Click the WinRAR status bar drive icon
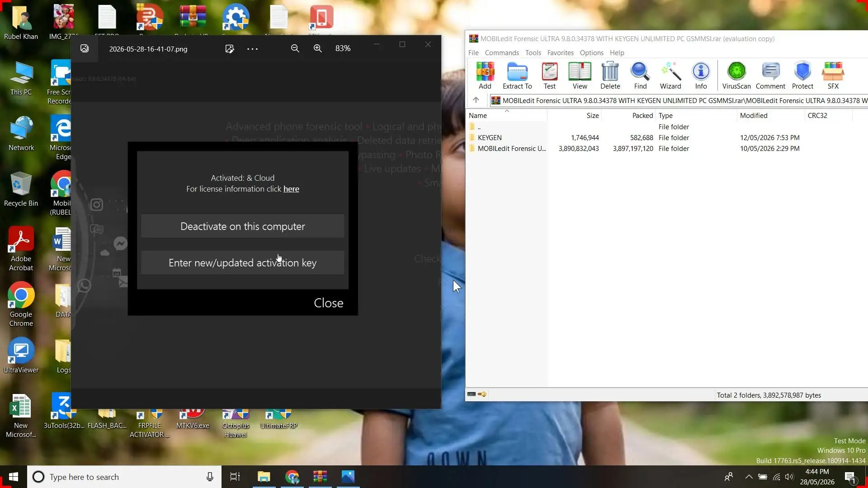 [x=472, y=394]
